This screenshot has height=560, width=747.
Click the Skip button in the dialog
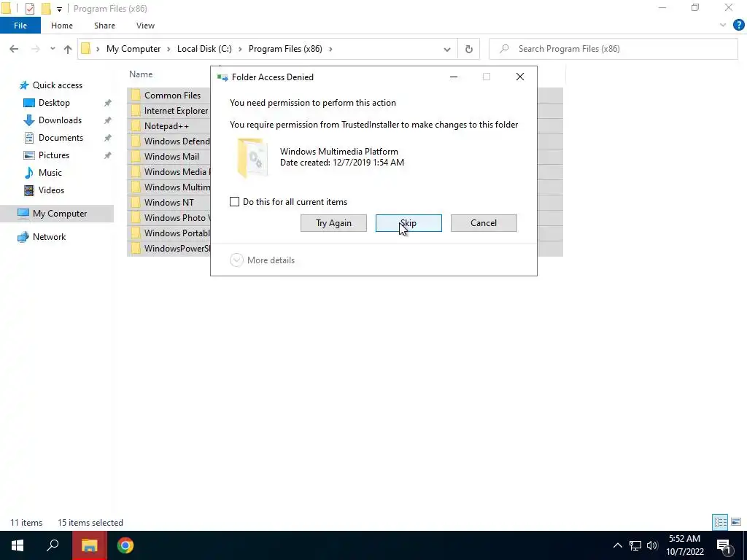click(409, 223)
